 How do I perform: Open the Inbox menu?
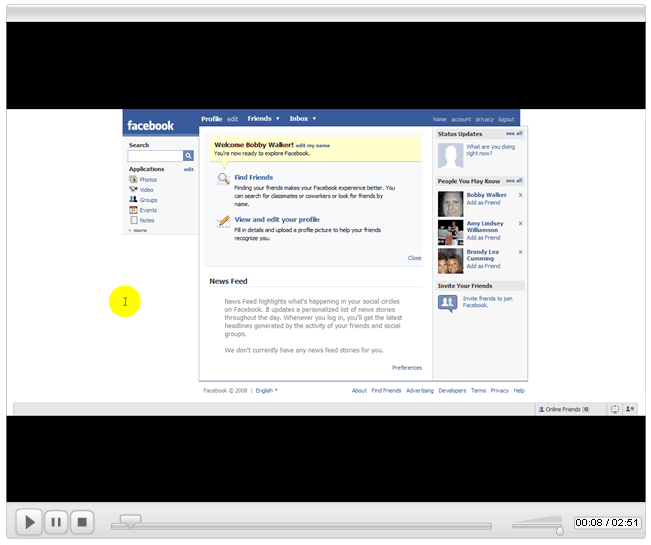299,118
